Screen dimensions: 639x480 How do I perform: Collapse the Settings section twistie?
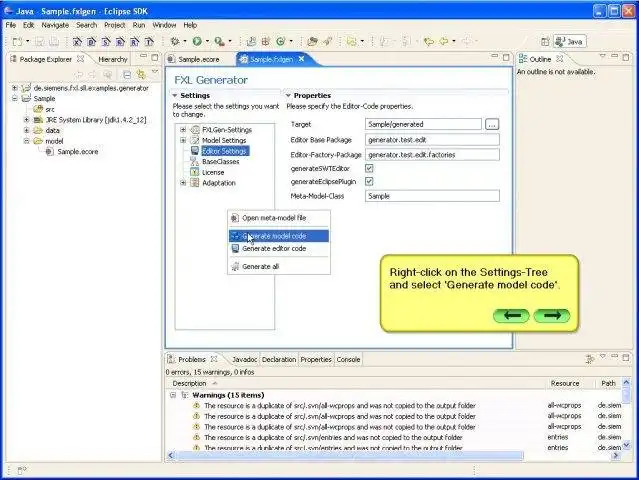[175, 95]
